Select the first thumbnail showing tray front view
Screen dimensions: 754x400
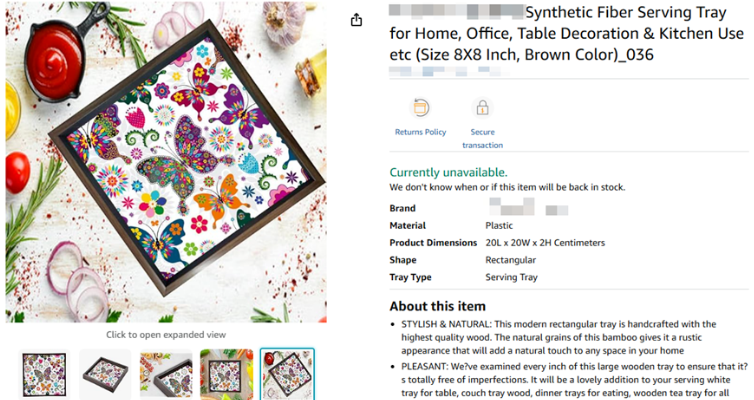pos(45,374)
